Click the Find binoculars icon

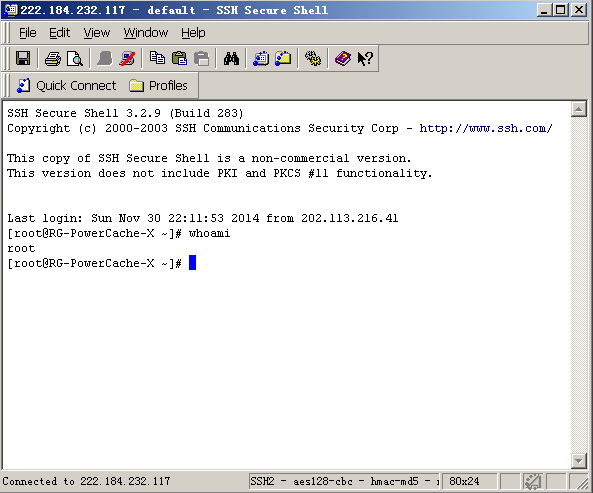tap(231, 59)
